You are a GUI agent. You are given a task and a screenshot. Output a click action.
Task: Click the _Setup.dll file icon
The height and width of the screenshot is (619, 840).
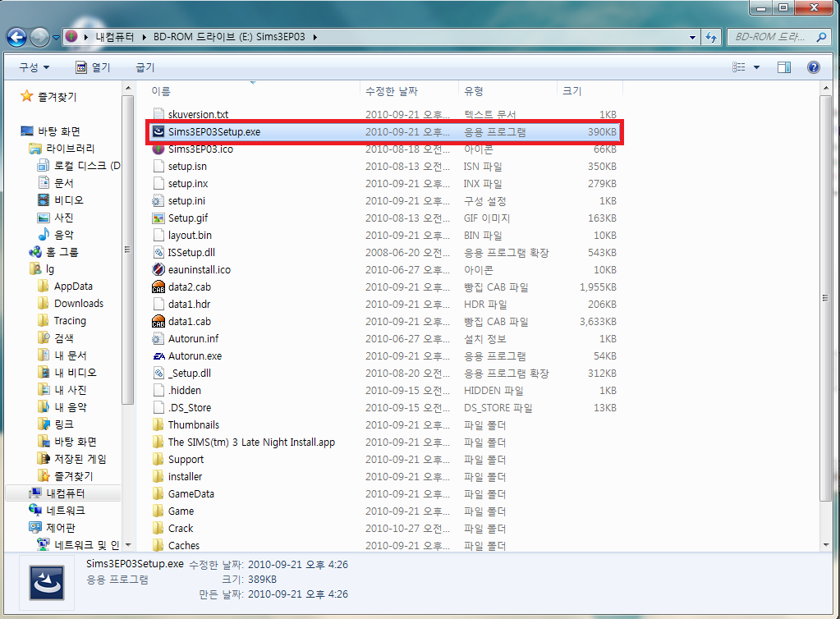tap(158, 374)
